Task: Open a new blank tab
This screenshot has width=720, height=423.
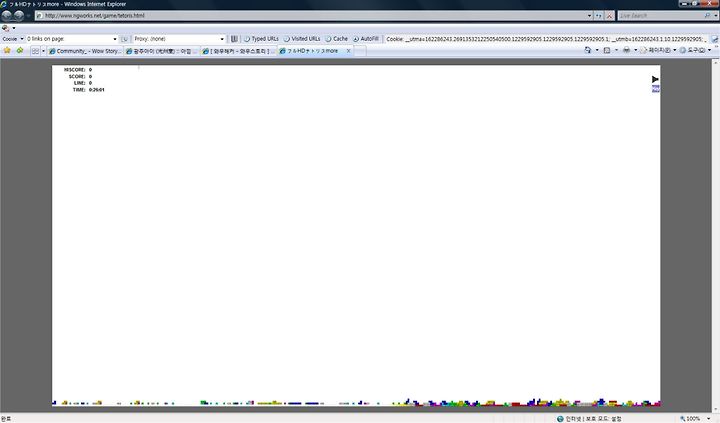Action: pos(360,51)
